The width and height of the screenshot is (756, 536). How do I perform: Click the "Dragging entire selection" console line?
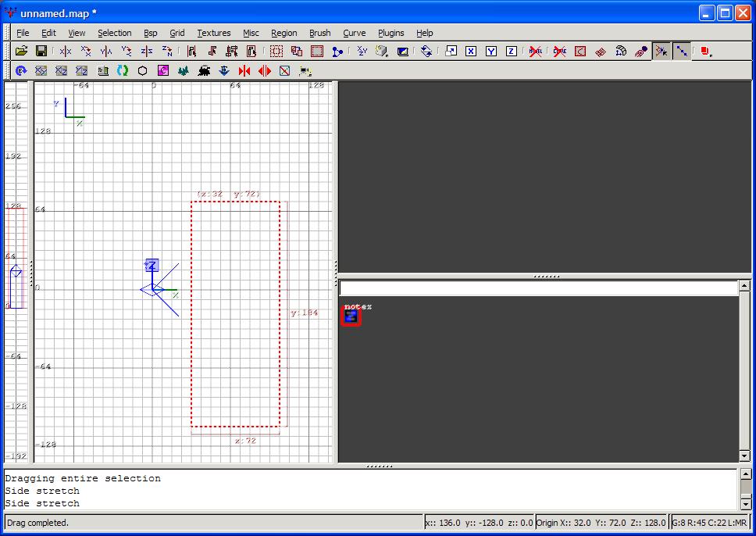click(x=83, y=479)
